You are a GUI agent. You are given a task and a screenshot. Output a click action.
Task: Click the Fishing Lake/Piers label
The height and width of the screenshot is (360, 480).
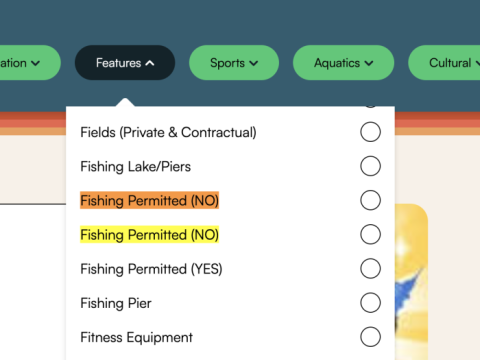[136, 166]
